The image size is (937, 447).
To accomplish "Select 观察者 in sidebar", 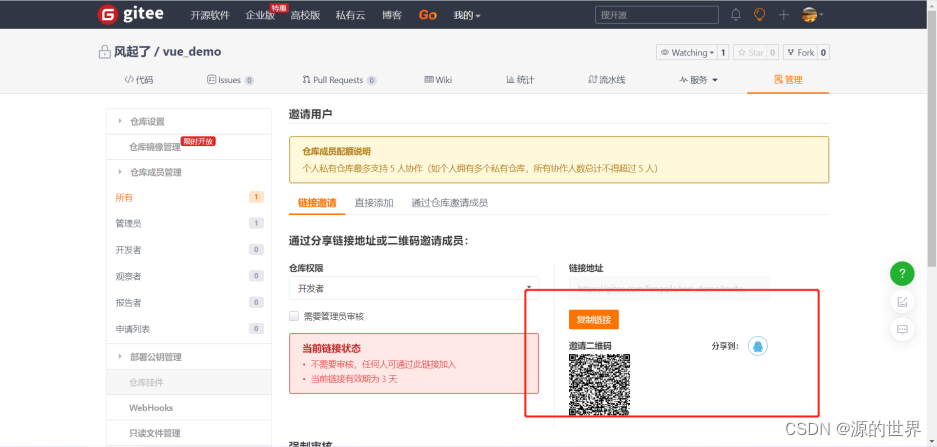I will [128, 276].
